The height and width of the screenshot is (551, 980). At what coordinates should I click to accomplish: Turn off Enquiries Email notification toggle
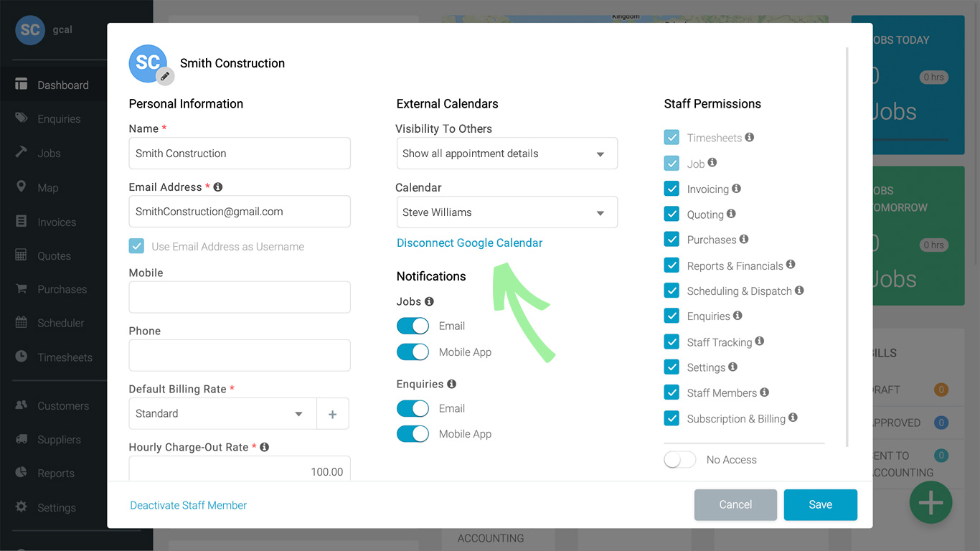pyautogui.click(x=413, y=408)
